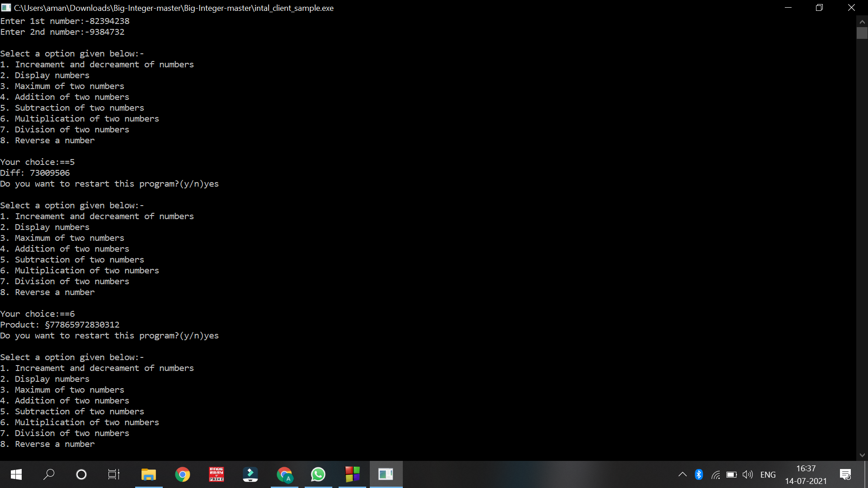Open the volume control slider
The image size is (868, 488).
(748, 474)
